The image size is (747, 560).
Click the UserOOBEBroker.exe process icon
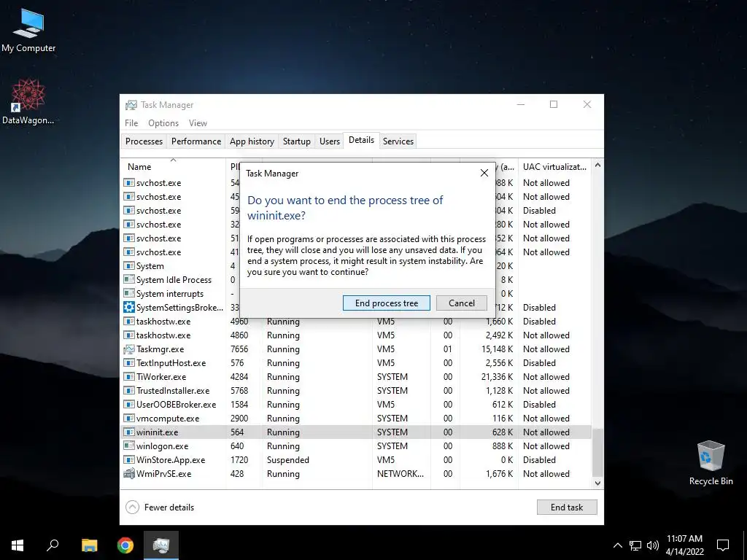click(128, 404)
